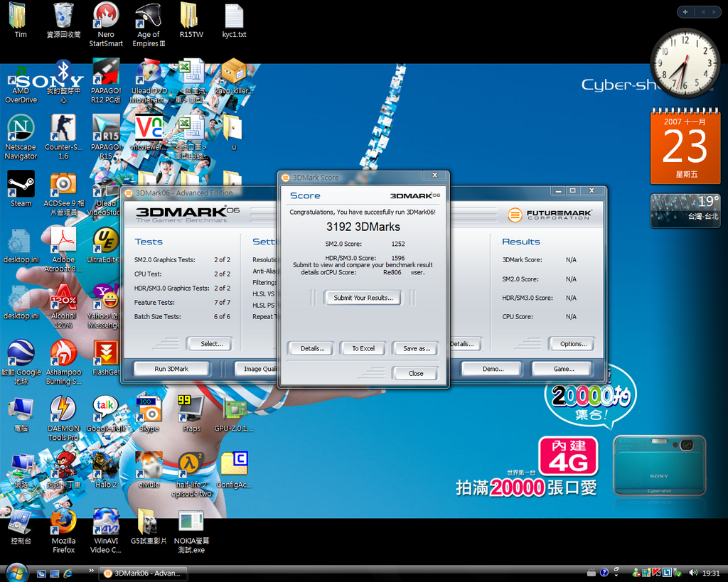Click the 3192 3DMarks score text
Screen dimensions: 728x582
coord(363,227)
